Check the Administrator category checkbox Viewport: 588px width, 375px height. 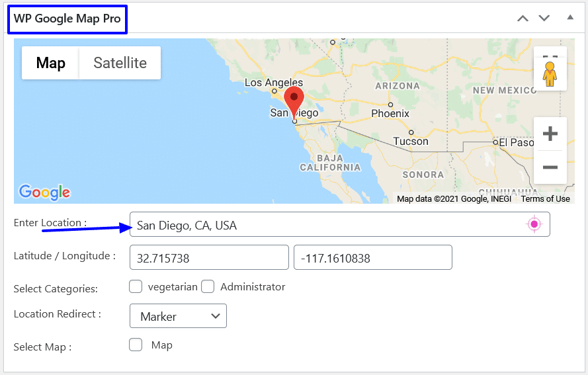coord(208,287)
